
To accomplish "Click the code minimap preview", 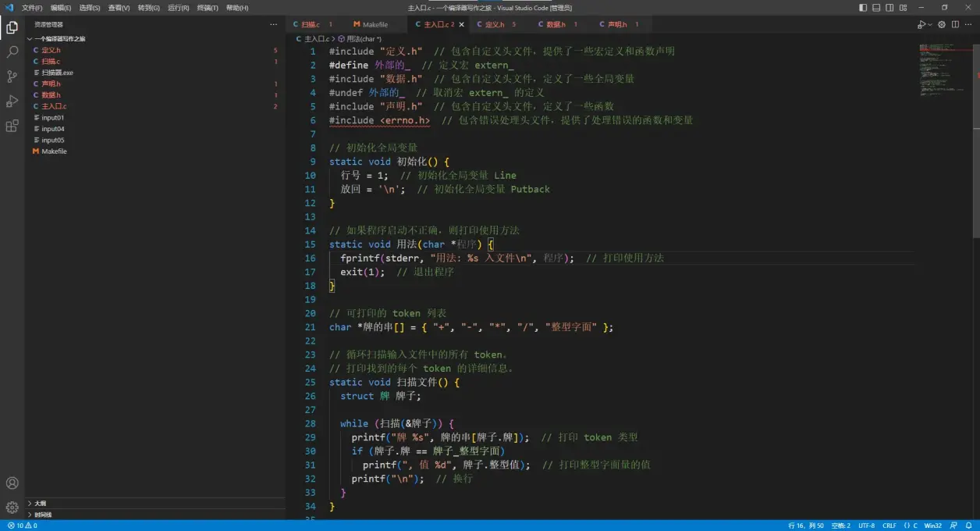I will (x=944, y=70).
